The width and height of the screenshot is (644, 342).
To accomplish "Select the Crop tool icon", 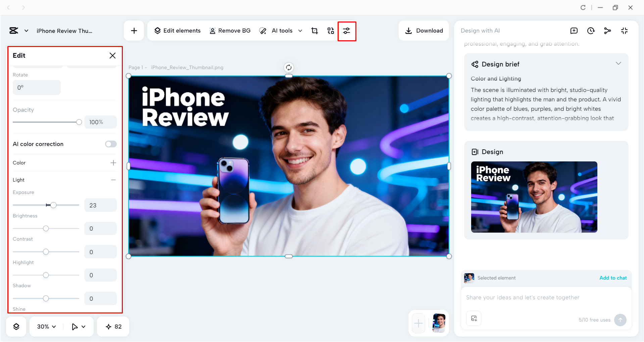I will 314,31.
